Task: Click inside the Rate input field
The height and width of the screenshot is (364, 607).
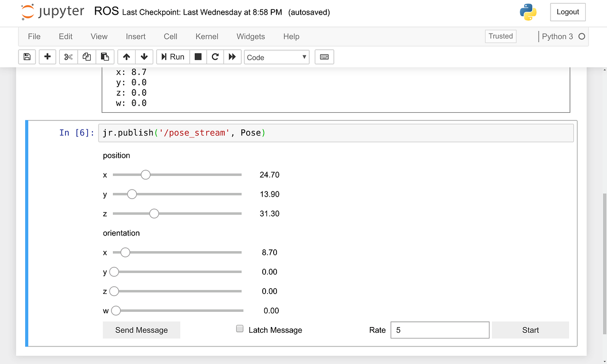Action: 439,330
